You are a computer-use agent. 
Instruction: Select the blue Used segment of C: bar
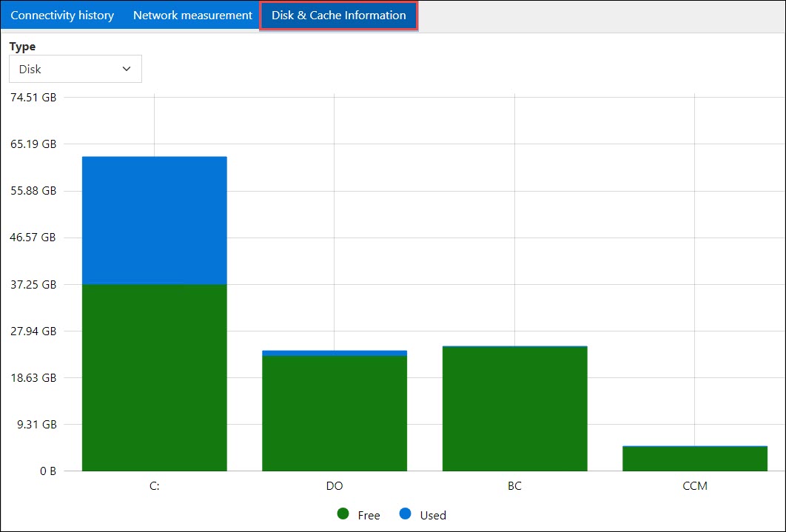(154, 220)
